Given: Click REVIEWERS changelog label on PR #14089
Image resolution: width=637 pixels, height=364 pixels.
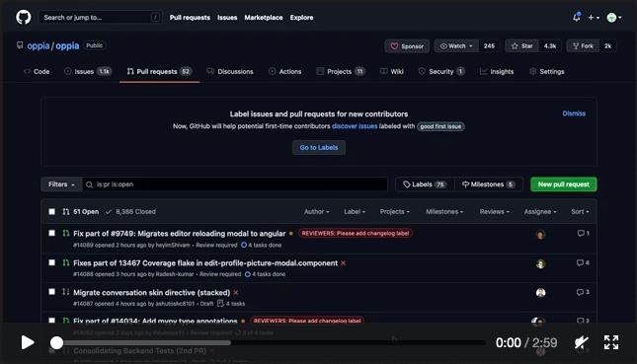Looking at the screenshot, I should [x=356, y=234].
